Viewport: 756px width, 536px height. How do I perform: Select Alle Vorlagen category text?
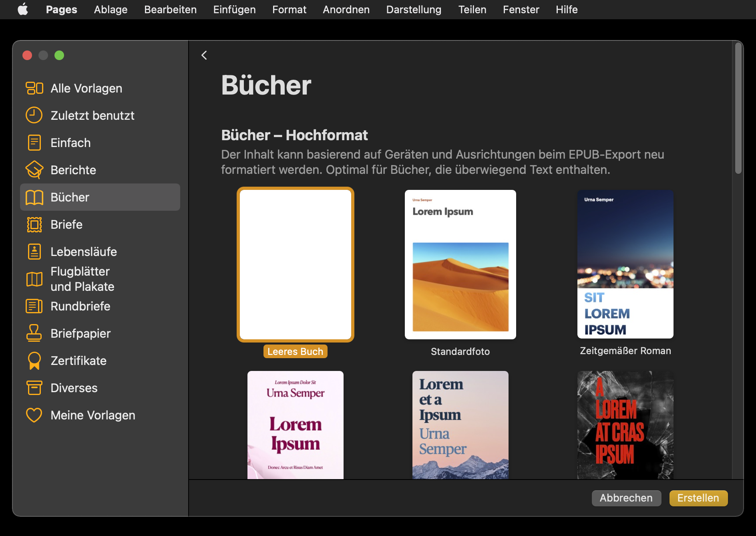point(86,88)
